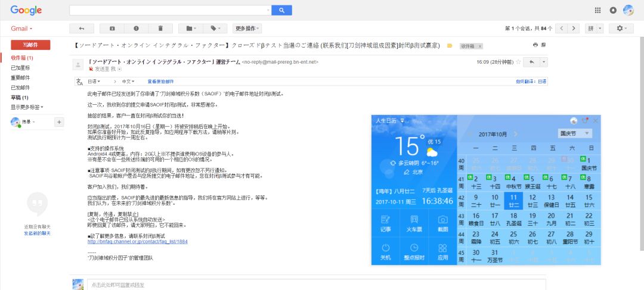Viewport: 644px width, 290px height.
Task: Remove the 收件箱 label with its x
Action: click(x=480, y=46)
